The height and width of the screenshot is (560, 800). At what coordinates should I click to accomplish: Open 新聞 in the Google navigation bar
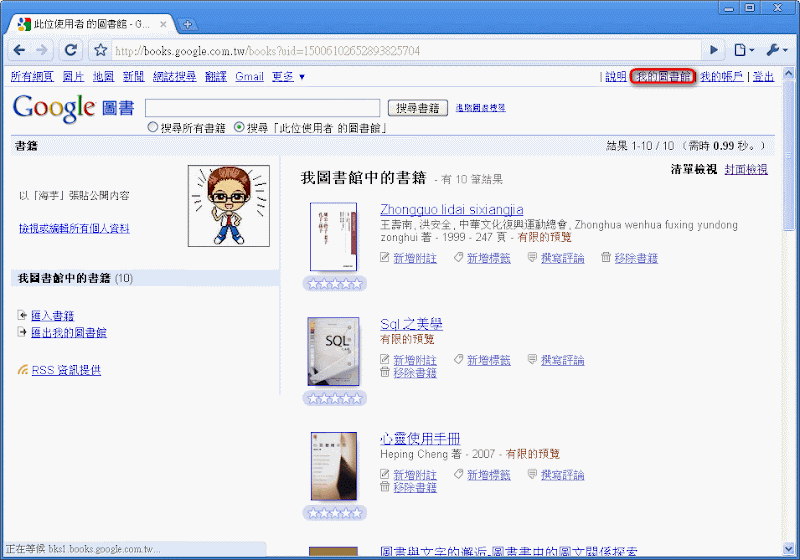[x=134, y=77]
